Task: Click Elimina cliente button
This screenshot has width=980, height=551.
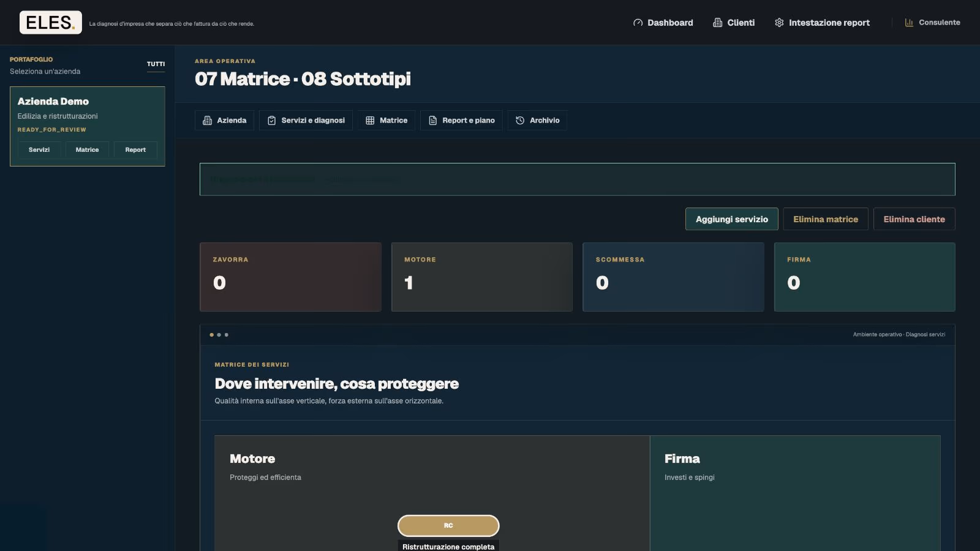Action: point(914,219)
